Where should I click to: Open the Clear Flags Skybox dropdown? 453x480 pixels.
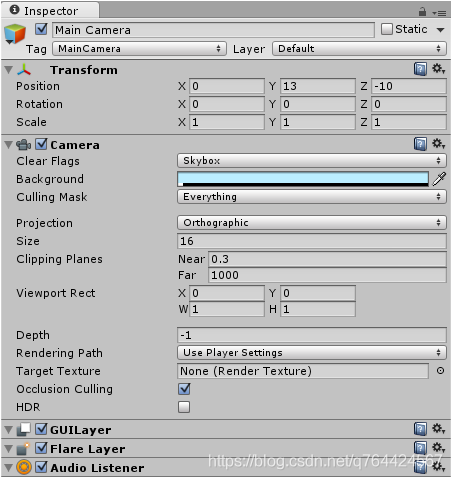[x=312, y=161]
